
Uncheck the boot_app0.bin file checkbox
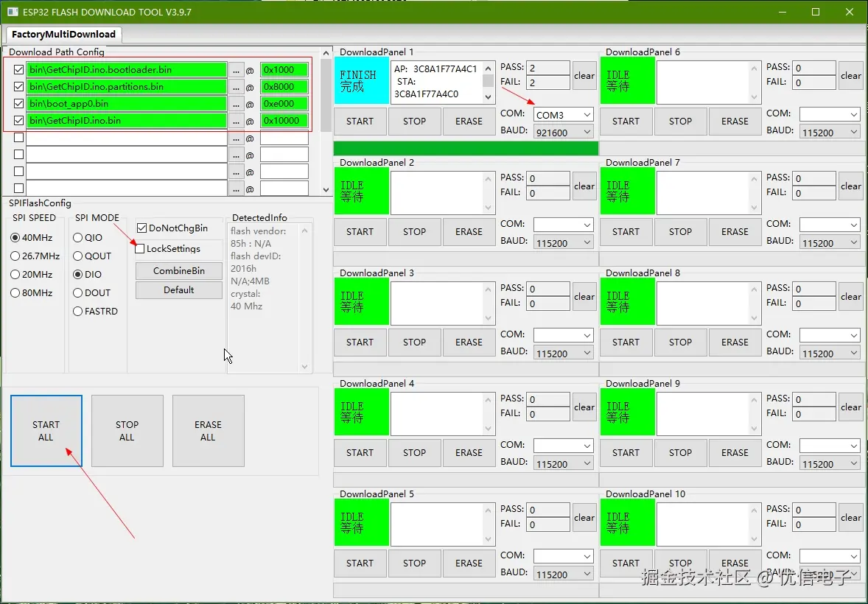pyautogui.click(x=19, y=104)
